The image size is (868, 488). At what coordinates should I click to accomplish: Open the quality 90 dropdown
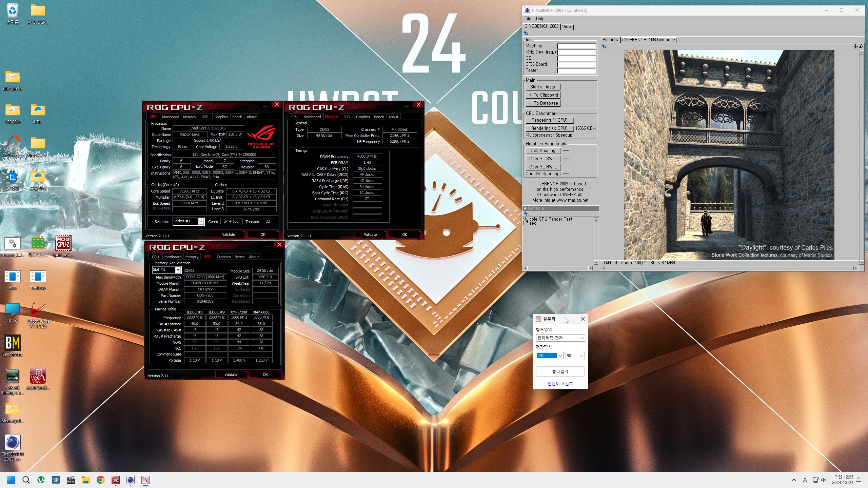575,355
